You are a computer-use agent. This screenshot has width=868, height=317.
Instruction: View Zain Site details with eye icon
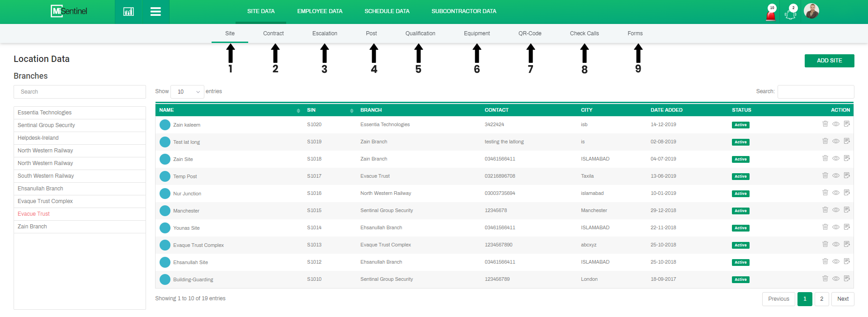[x=836, y=158]
